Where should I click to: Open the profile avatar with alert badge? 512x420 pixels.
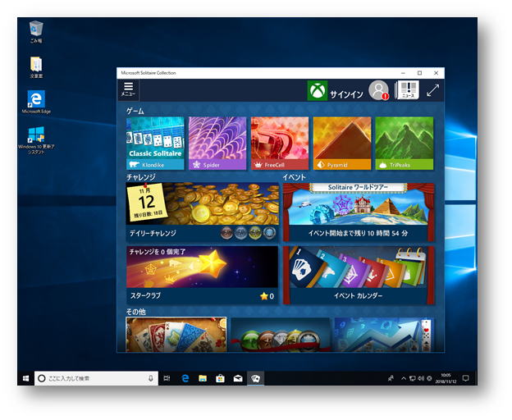[379, 90]
